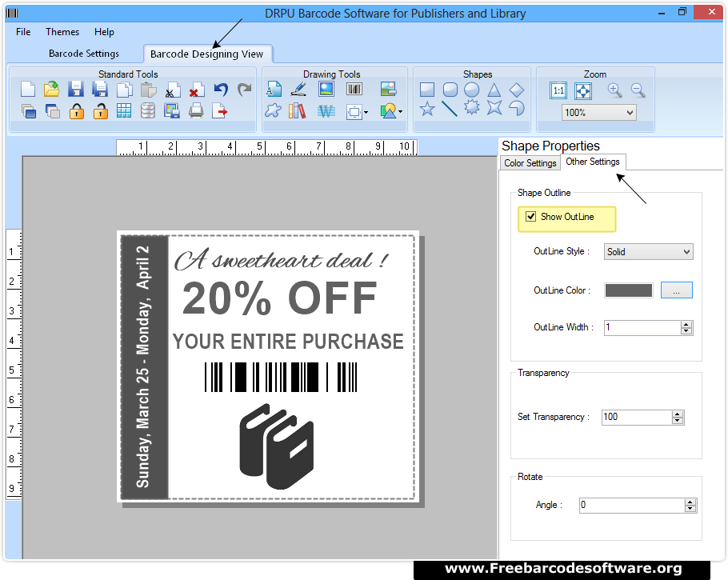Screen dimensions: 728x580
Task: Select the signature pen tool
Action: click(x=298, y=89)
